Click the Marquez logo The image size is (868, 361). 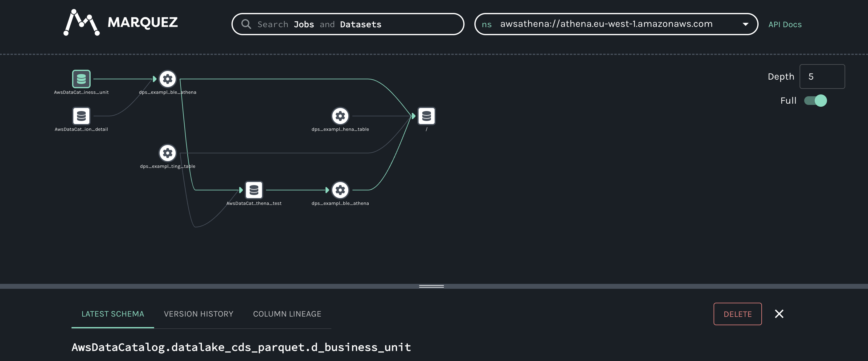(x=81, y=23)
